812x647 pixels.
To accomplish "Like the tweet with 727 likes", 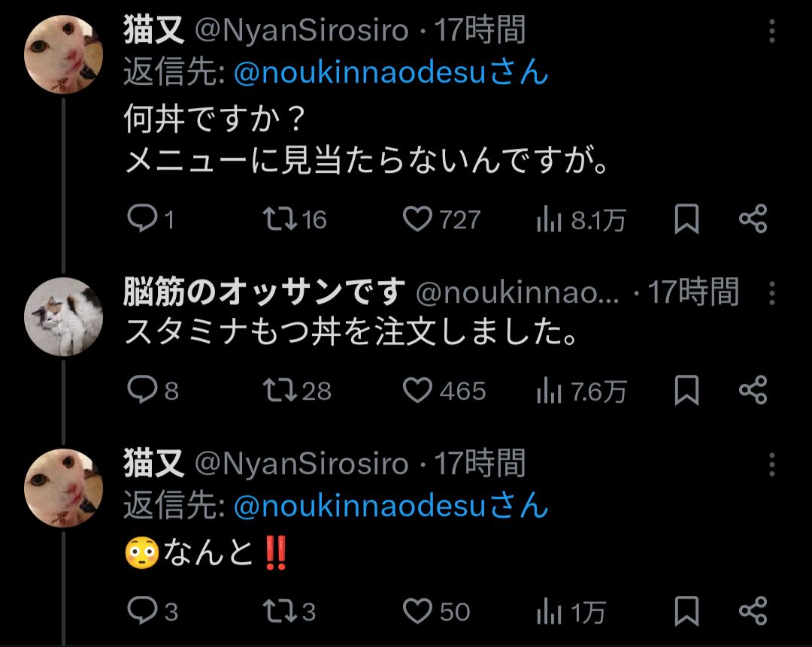I will coord(417,219).
